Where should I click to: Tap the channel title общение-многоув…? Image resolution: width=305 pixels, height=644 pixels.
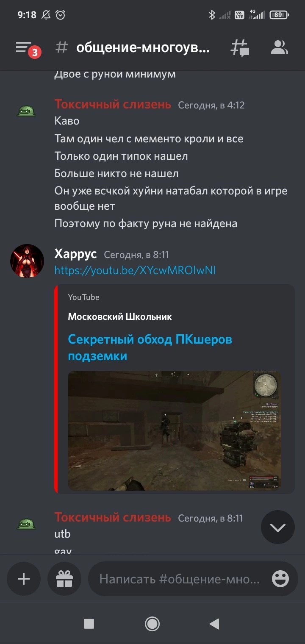pos(143,48)
